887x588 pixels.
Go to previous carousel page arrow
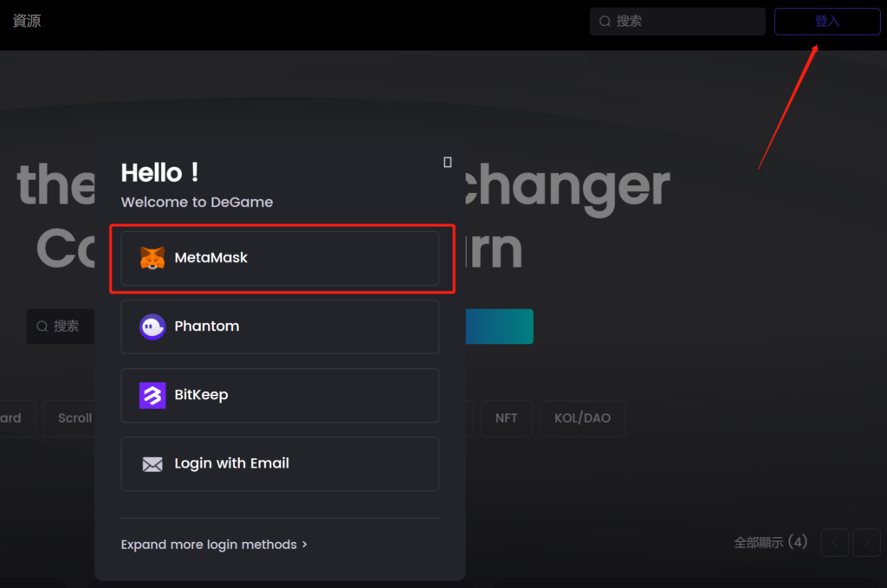point(834,543)
